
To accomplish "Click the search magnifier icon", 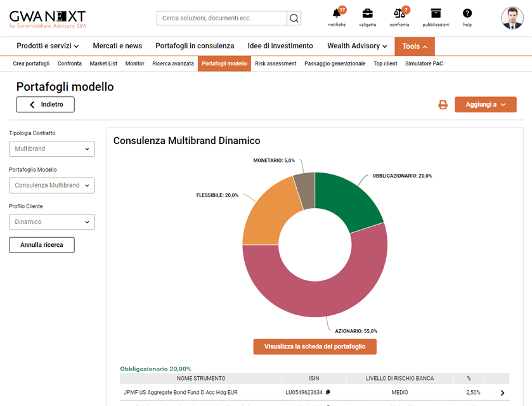I will pos(294,18).
